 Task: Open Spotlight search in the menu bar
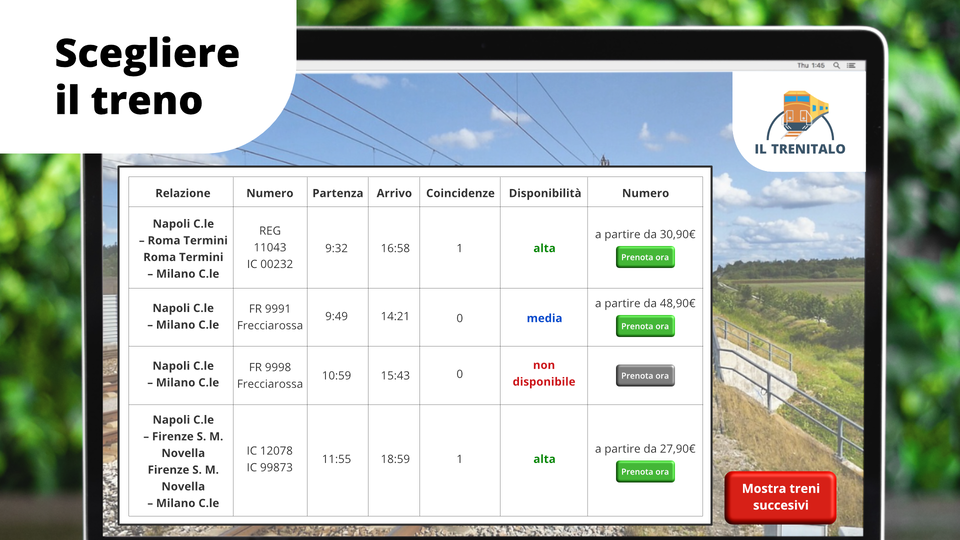[836, 65]
